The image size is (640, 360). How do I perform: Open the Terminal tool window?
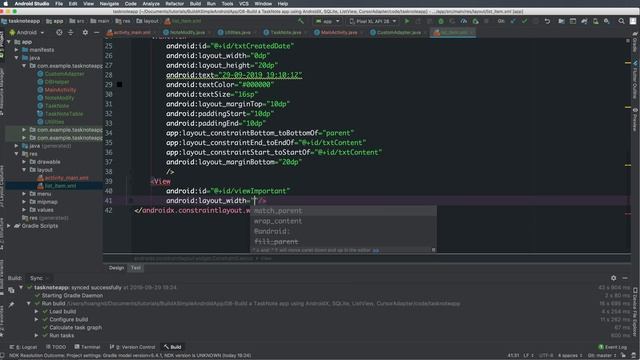tap(87, 347)
